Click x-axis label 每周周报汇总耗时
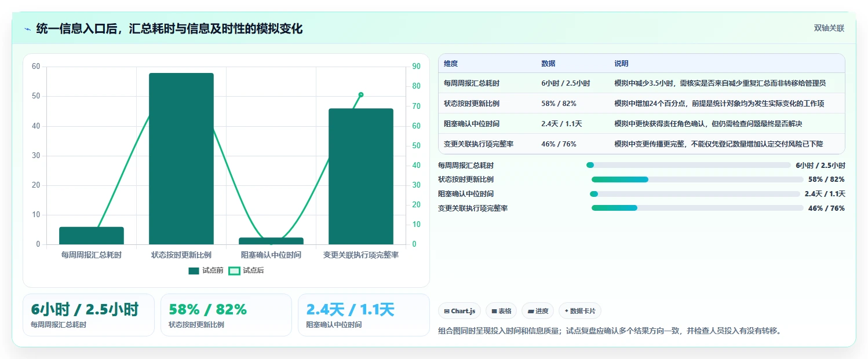868x359 pixels. (x=92, y=255)
